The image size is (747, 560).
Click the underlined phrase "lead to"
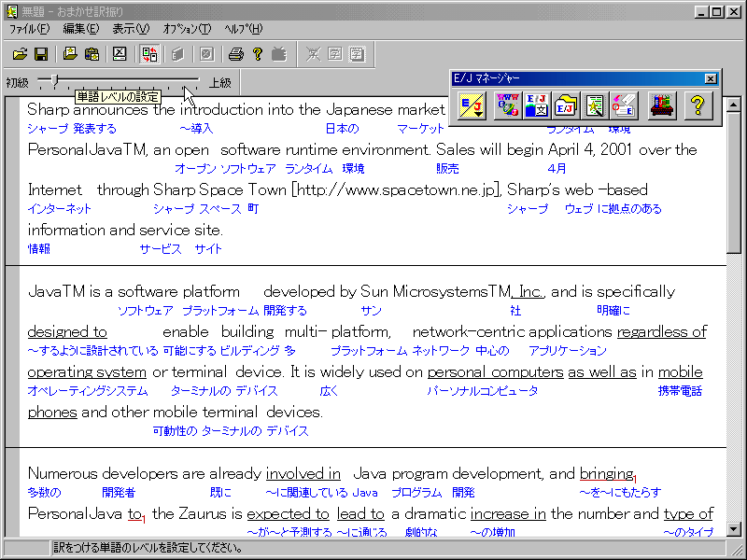pos(360,514)
